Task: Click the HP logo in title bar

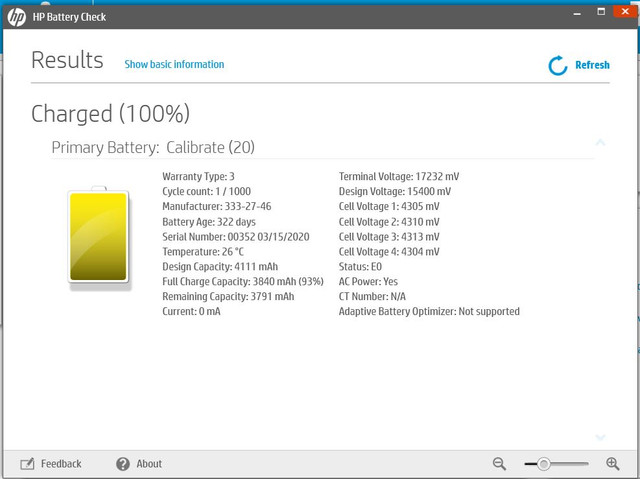Action: 17,17
